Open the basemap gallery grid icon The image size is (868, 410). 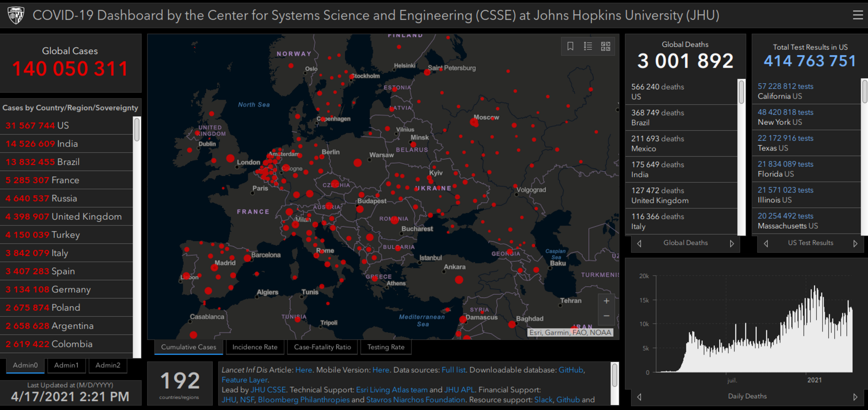pos(606,46)
